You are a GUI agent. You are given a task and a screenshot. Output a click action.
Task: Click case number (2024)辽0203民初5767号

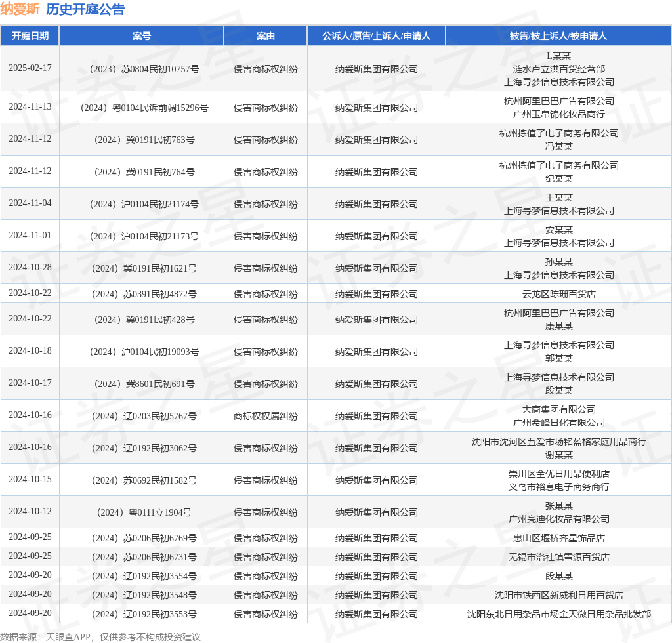pyautogui.click(x=144, y=416)
